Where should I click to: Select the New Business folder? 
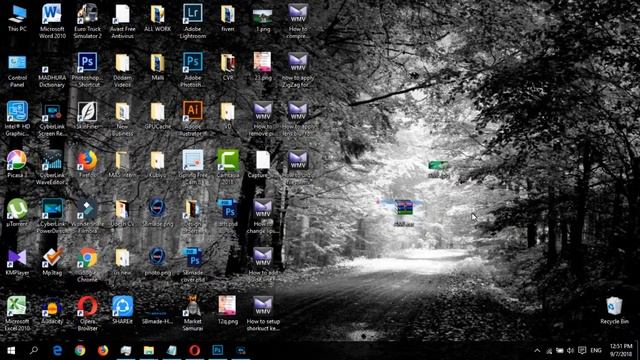click(x=122, y=119)
